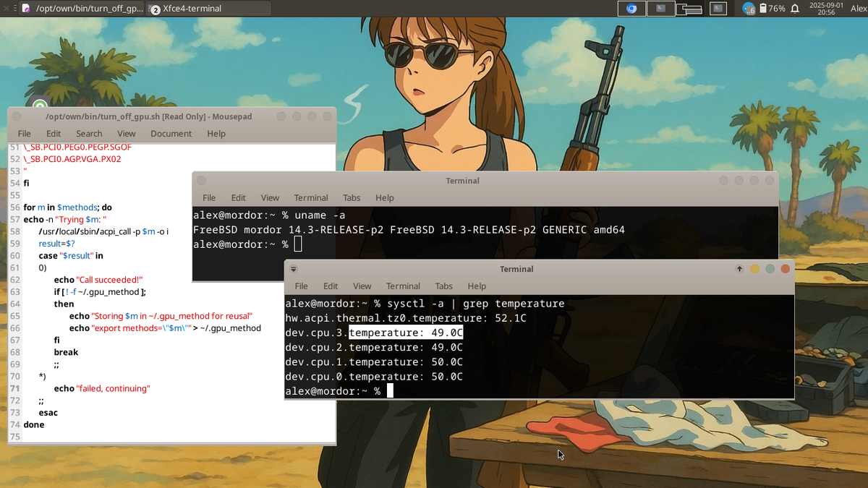Minimize the sysctl terminal with the yellow button
868x488 pixels.
pyautogui.click(x=754, y=269)
